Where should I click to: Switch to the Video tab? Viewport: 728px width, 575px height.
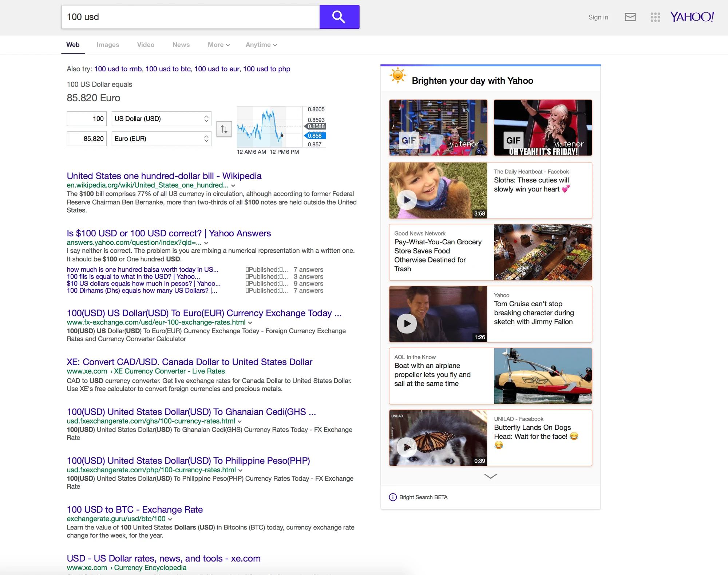click(x=146, y=45)
